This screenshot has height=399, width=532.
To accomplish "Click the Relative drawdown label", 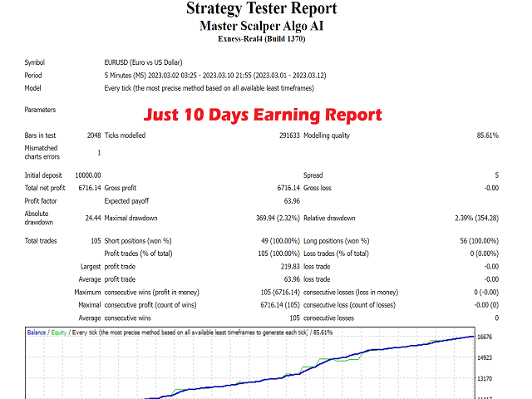I will point(329,218).
